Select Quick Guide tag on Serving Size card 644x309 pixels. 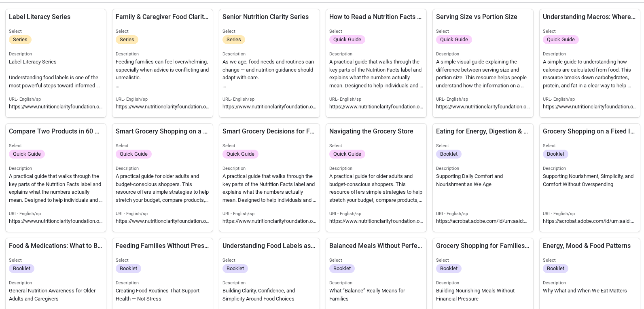454,40
